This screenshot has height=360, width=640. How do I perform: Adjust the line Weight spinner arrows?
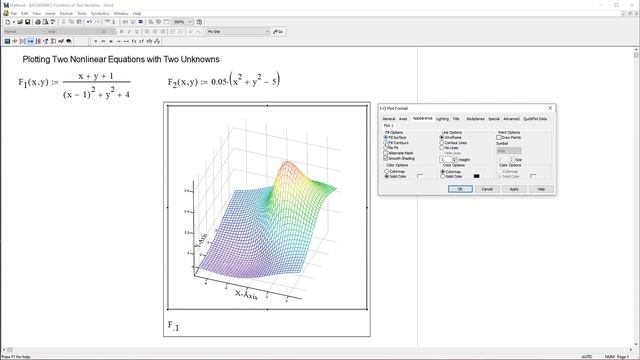(x=455, y=160)
